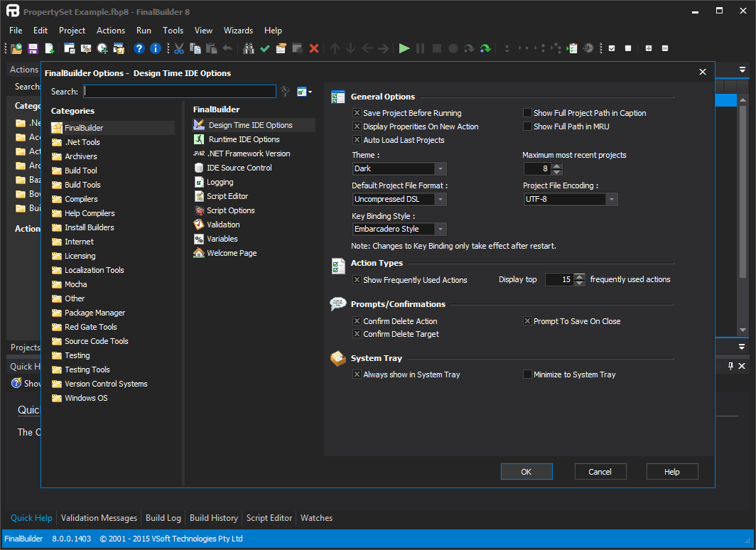Select the .Net Tools category

tap(82, 142)
